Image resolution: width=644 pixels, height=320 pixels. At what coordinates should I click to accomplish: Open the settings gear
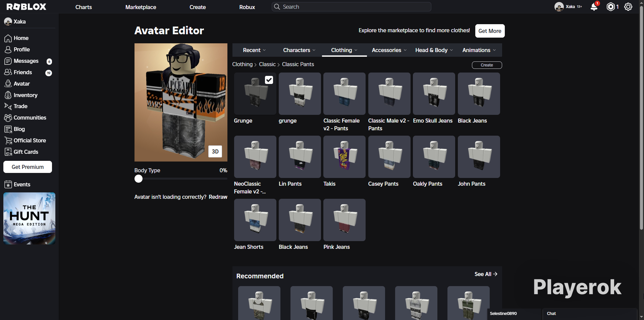tap(628, 7)
